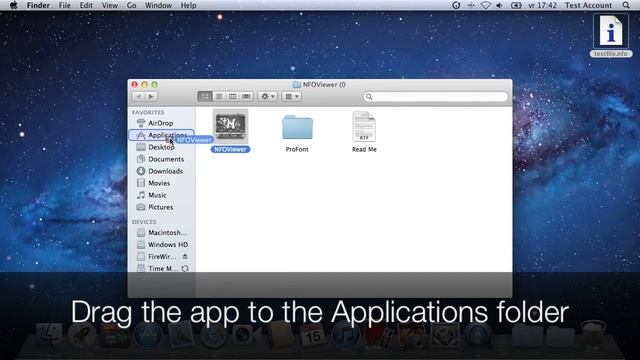Open the Apple menu
The image size is (640, 360).
coord(13,5)
